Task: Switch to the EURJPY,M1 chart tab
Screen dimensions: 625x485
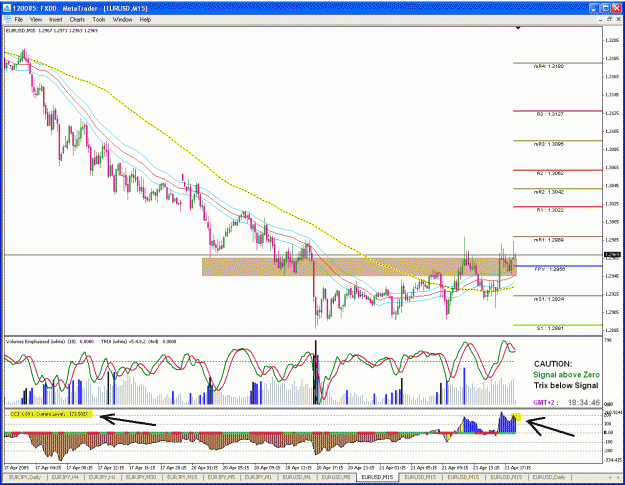Action: (x=258, y=477)
